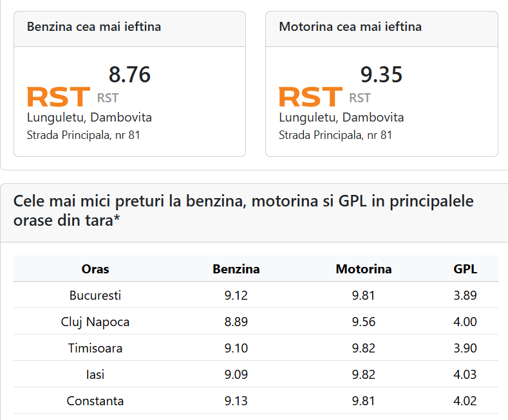Select the Strada Principala address under motorina
508x420 pixels.
(335, 135)
